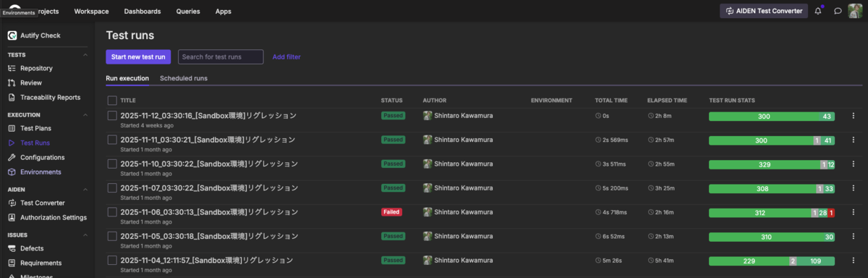Click the Add filter link
This screenshot has width=868, height=278.
[x=286, y=56]
